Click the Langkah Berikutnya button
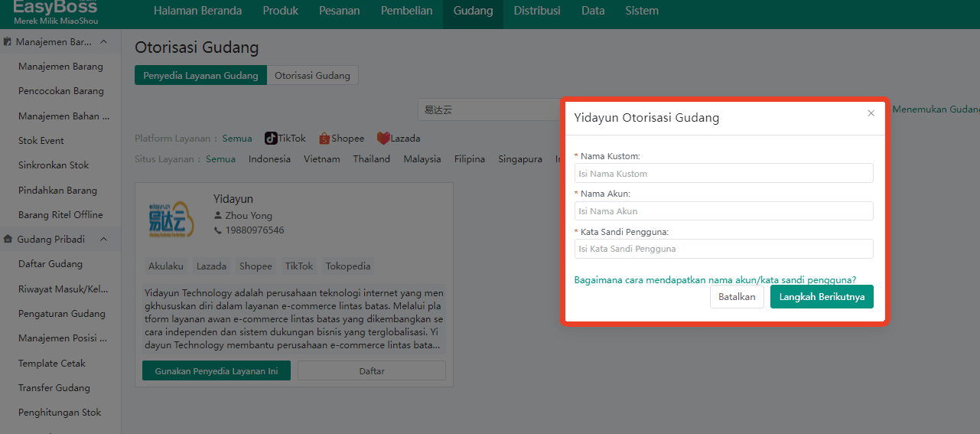 tap(822, 297)
